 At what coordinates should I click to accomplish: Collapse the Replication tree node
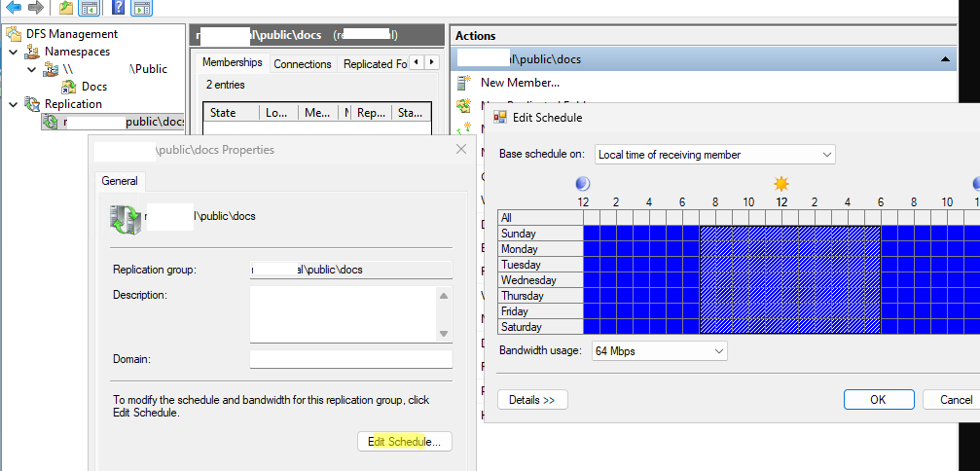tap(13, 104)
